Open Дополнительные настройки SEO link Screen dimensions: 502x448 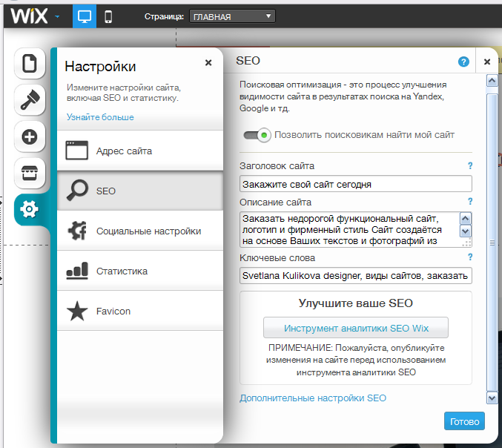pos(313,398)
